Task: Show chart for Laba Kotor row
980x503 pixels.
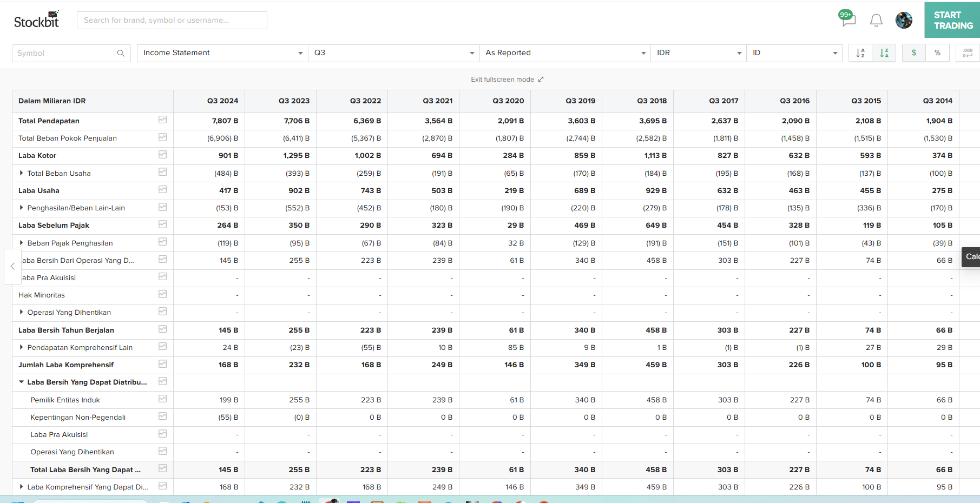Action: (x=162, y=155)
